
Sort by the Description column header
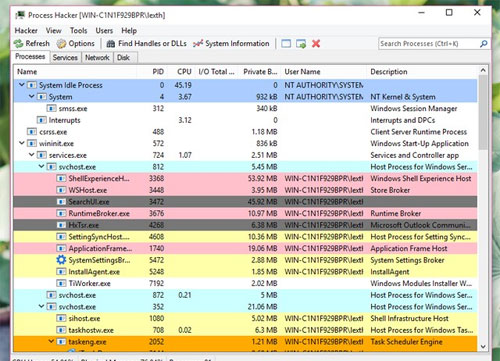coord(422,72)
